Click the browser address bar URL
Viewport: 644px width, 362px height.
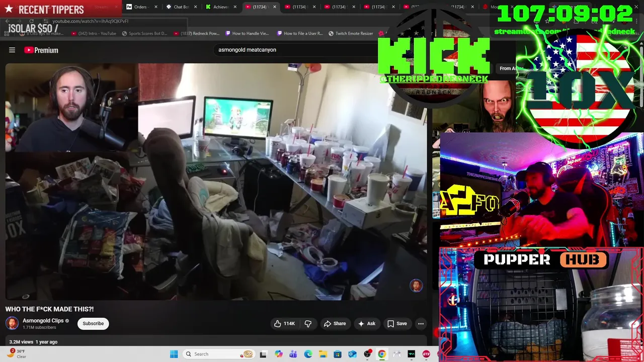[91, 21]
